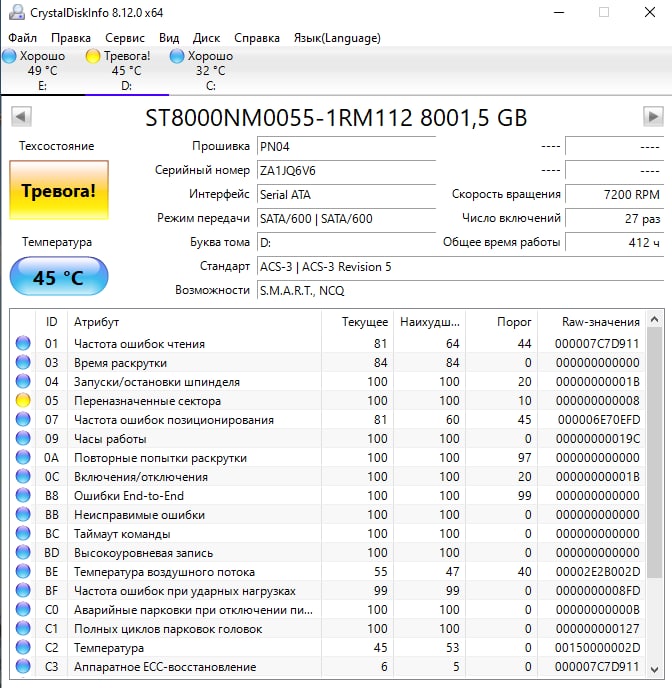Open the Язык(Language) menu
672x688 pixels.
point(337,38)
